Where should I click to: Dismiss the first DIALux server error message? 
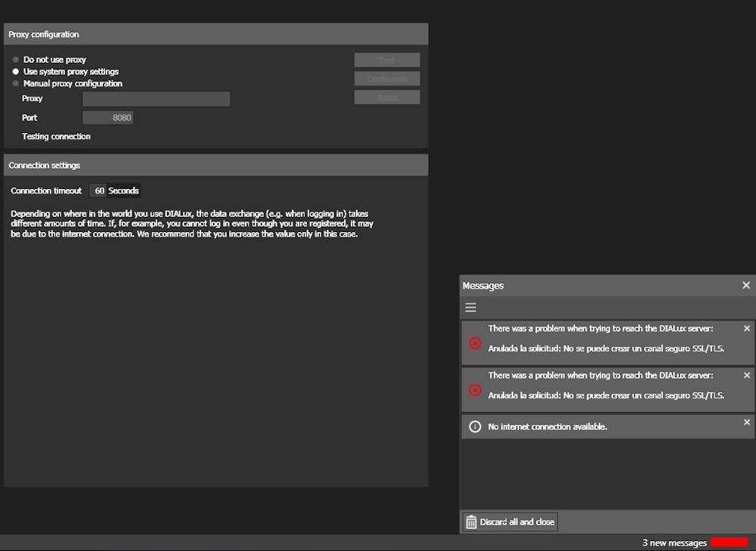pyautogui.click(x=746, y=328)
